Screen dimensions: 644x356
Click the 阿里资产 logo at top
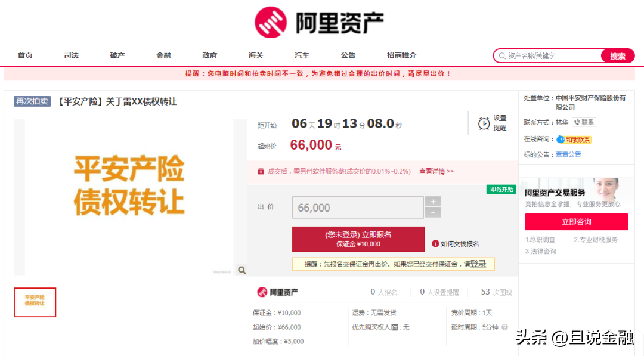(319, 22)
